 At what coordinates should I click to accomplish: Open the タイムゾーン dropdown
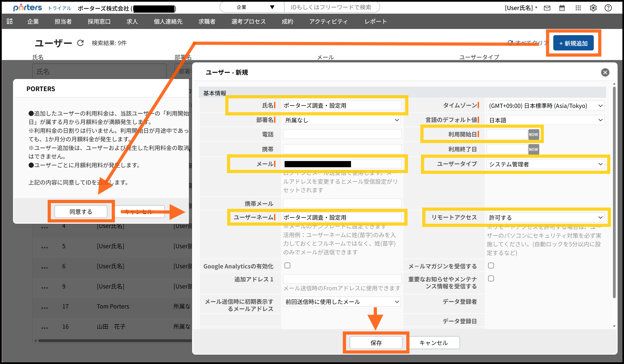545,106
